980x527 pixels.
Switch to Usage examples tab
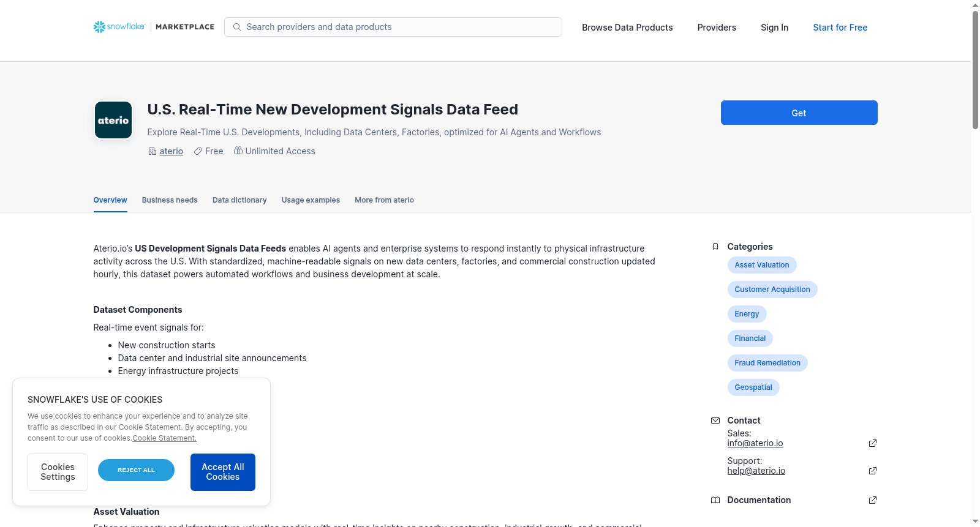point(311,200)
